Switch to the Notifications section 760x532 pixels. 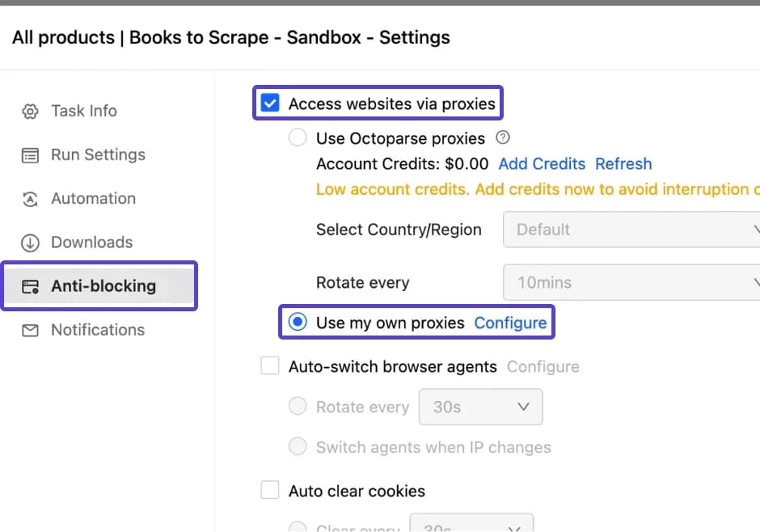98,330
